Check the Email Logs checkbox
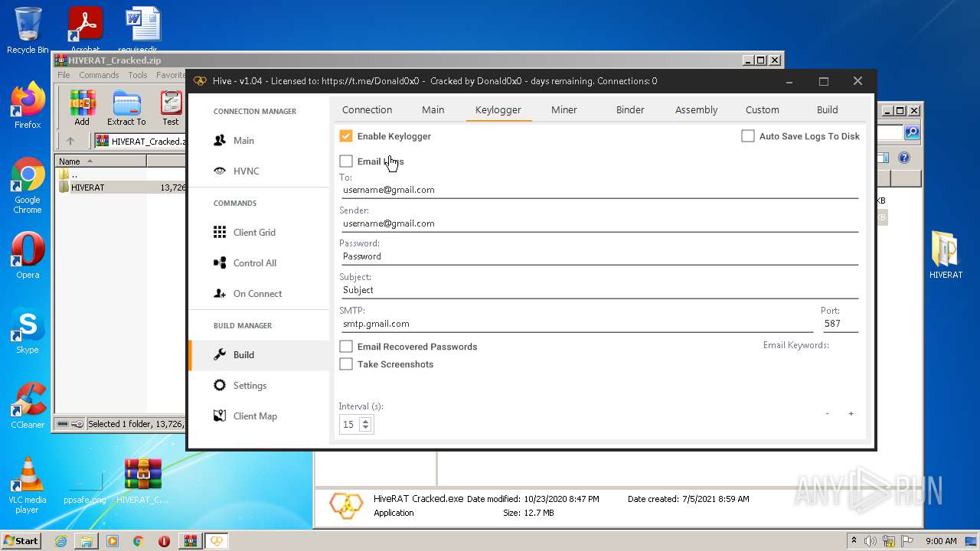980x551 pixels. [346, 161]
